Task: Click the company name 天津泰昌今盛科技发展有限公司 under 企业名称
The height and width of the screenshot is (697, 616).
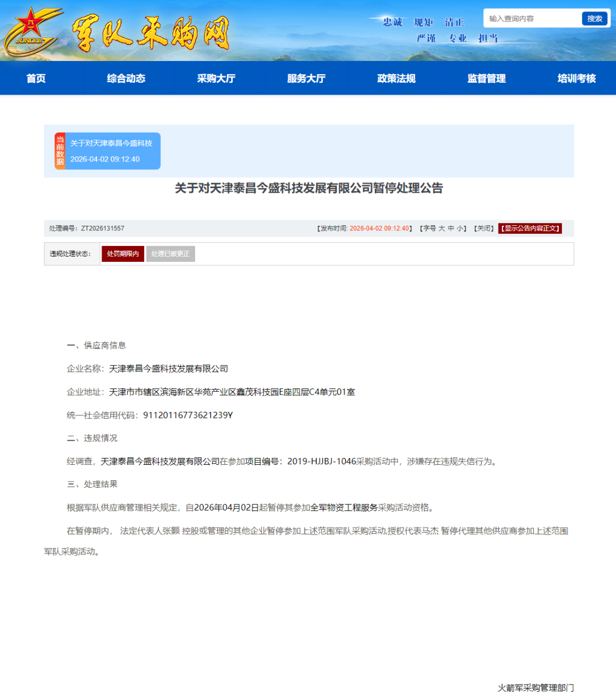Action: (x=169, y=368)
